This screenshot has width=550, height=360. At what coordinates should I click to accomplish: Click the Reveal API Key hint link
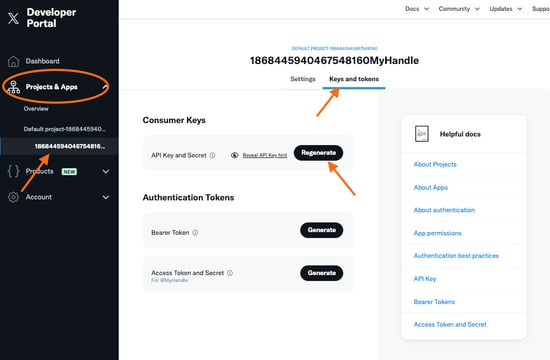(265, 155)
